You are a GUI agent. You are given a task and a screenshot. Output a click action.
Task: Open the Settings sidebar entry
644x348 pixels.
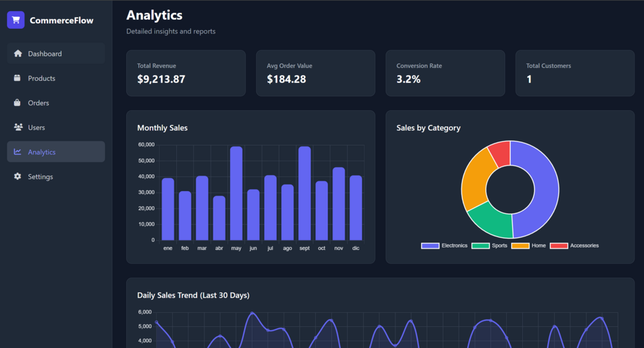pyautogui.click(x=56, y=177)
